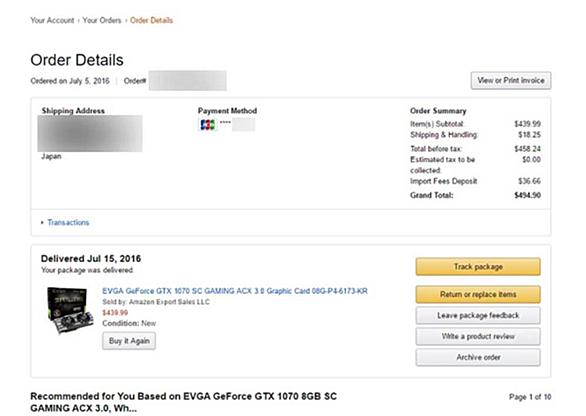Click the Recommended for You heading
The width and height of the screenshot is (586, 416).
tap(183, 402)
